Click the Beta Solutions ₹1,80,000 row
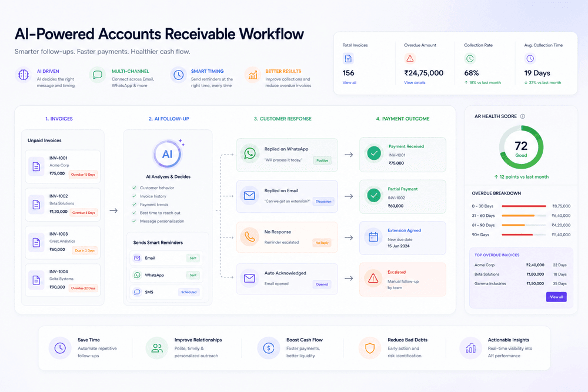 pos(520,274)
